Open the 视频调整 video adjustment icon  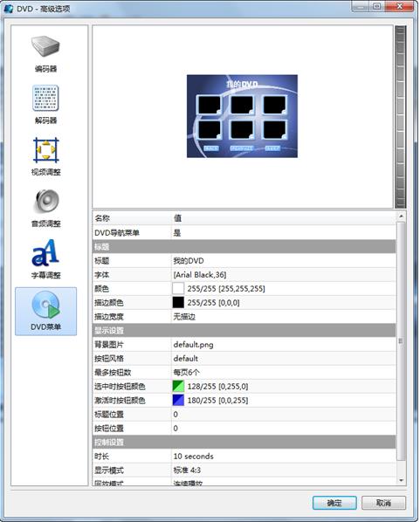pos(45,150)
